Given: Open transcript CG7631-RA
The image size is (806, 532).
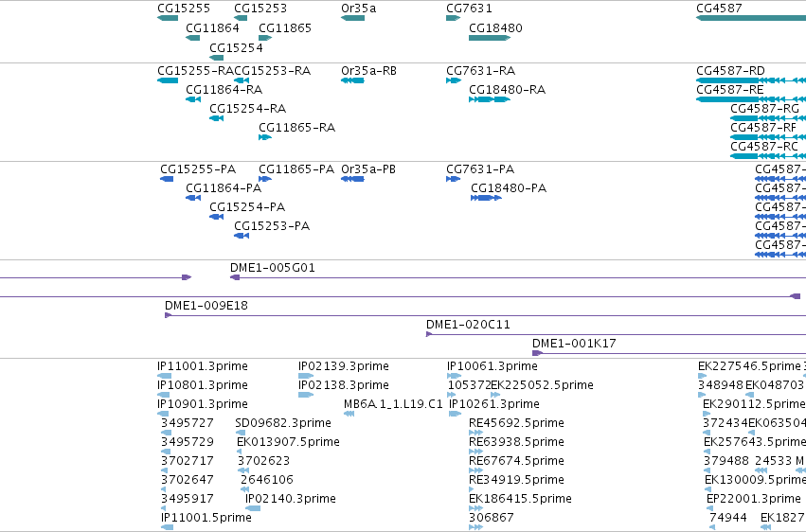Looking at the screenshot, I should (x=480, y=70).
